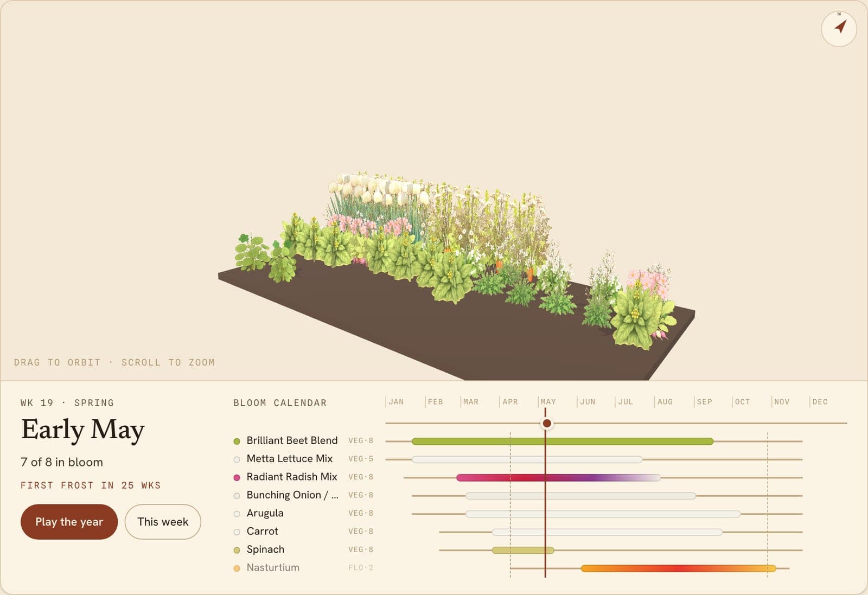This screenshot has height=595, width=868.
Task: Click the JAN month label
Action: [x=396, y=402]
